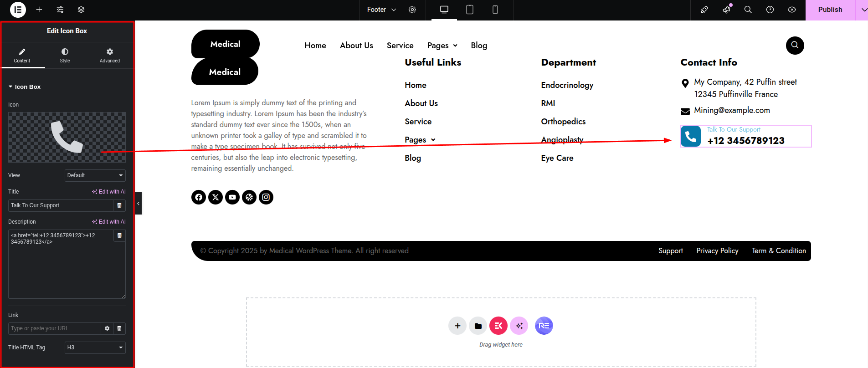This screenshot has width=868, height=368.
Task: Open the Footer page settings gear
Action: (x=412, y=10)
